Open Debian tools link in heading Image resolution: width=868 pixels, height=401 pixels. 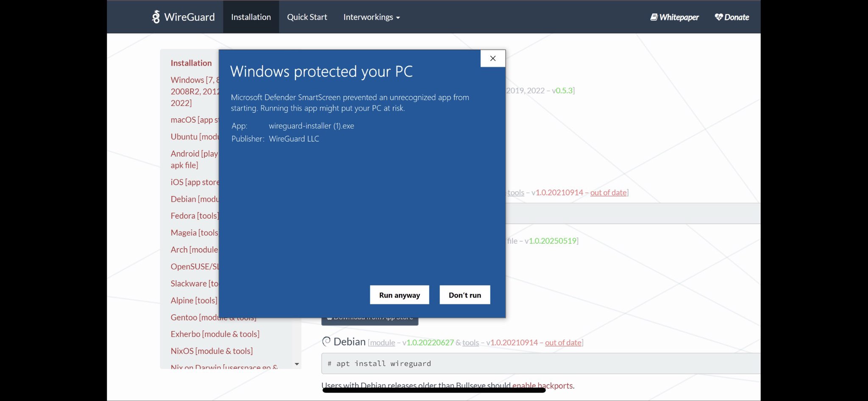tap(470, 343)
